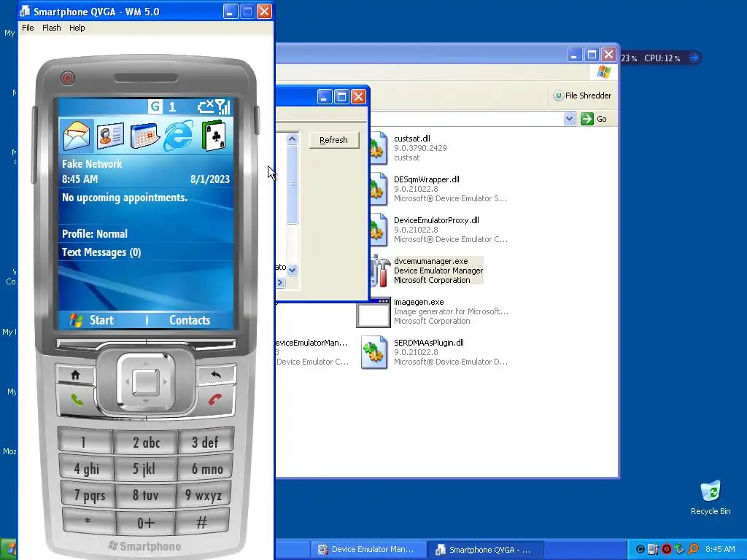This screenshot has width=747, height=560.
Task: Tap the red End call key
Action: [x=215, y=400]
